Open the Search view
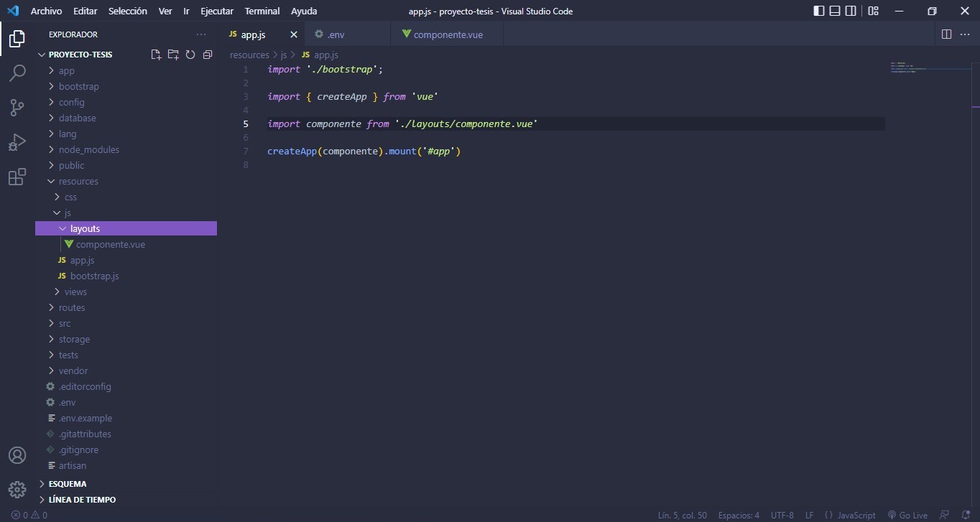Image resolution: width=980 pixels, height=522 pixels. (x=17, y=73)
